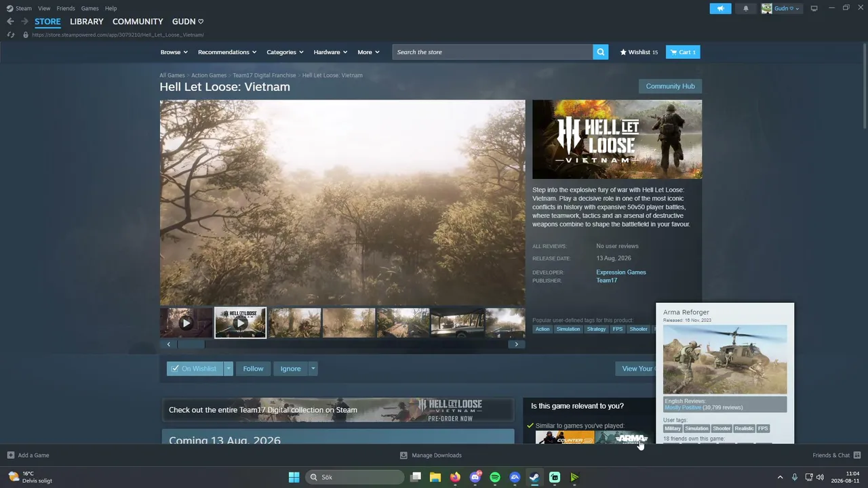Reload the store page with the refresh icon

(10, 35)
